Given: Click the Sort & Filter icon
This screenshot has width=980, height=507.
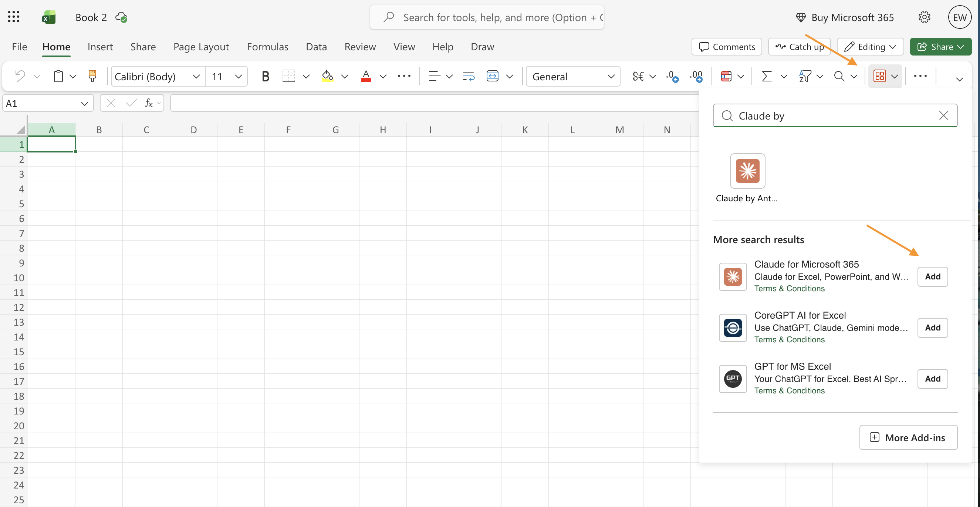Looking at the screenshot, I should coord(805,76).
